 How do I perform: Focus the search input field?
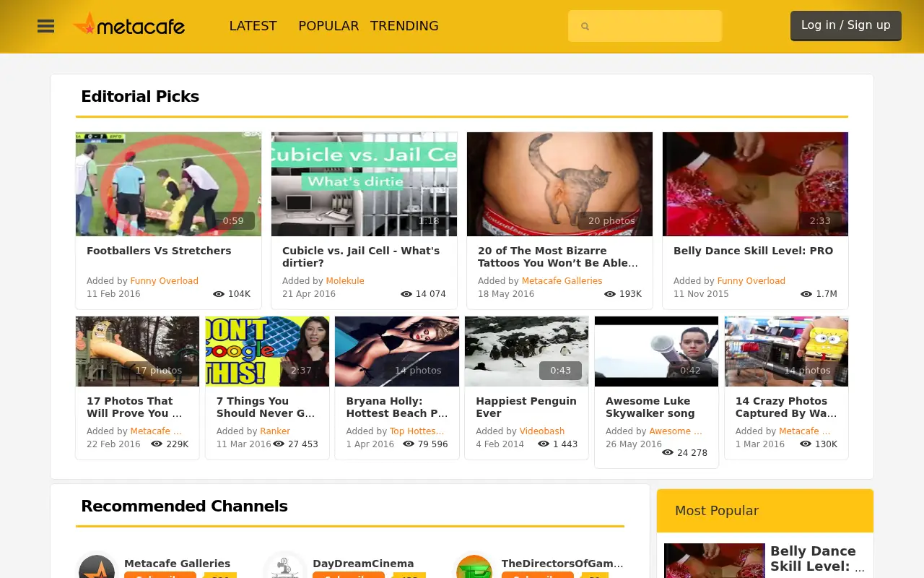[645, 26]
